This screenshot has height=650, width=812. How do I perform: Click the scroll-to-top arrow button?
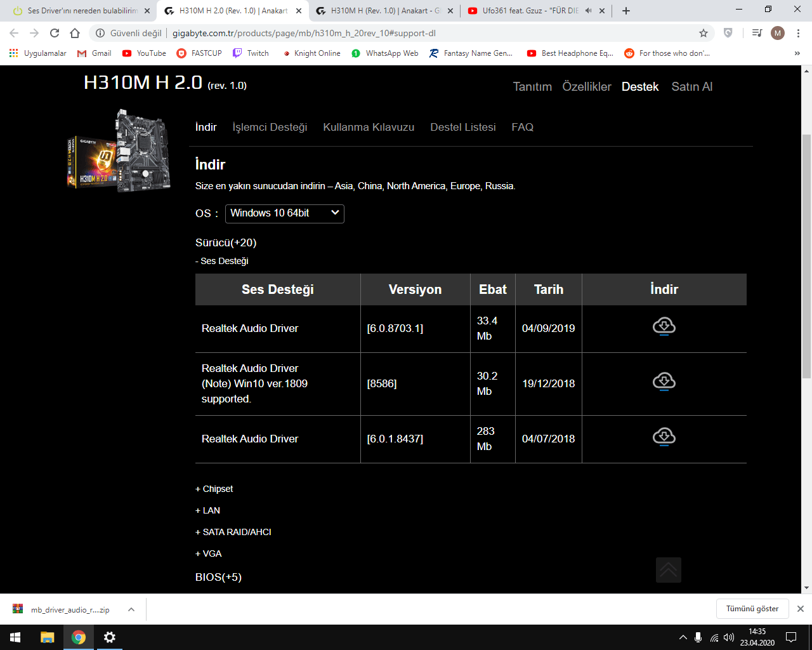(669, 570)
